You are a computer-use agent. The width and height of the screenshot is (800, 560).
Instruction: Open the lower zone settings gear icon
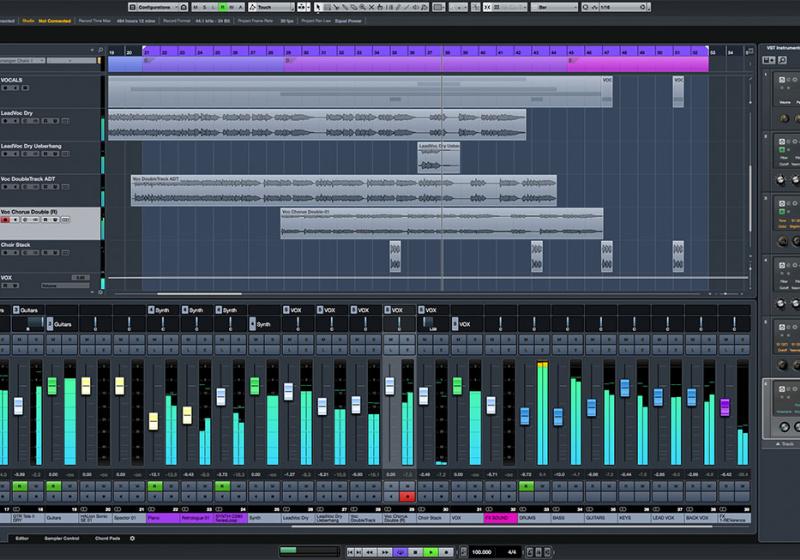tap(133, 538)
